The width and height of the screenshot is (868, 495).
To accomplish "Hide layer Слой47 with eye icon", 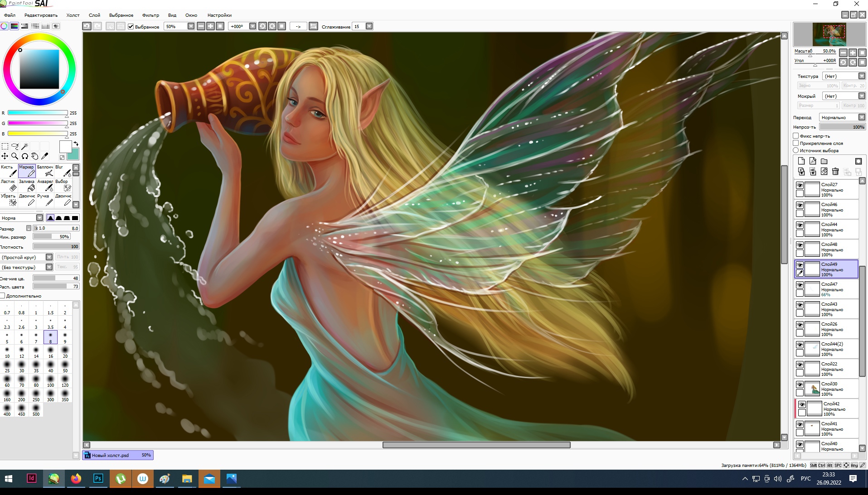I will (800, 285).
